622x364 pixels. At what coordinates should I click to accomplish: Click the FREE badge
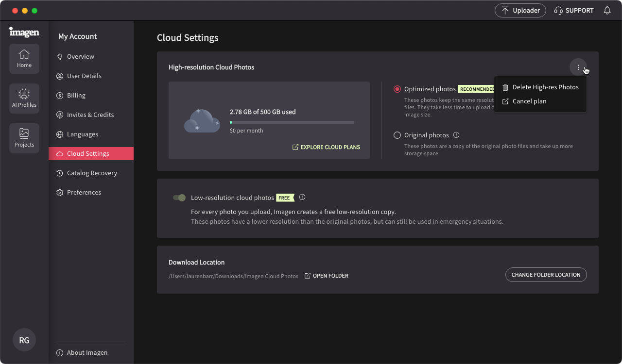click(285, 198)
